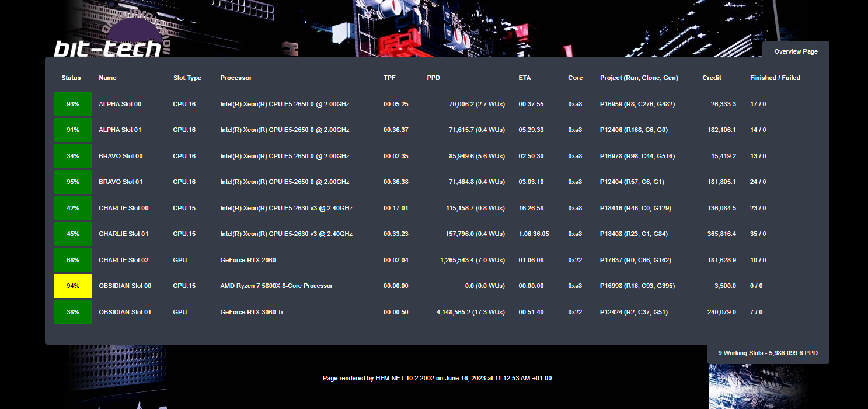Click the 95% status of BRAVO Slot 01
The image size is (868, 409).
pyautogui.click(x=73, y=182)
